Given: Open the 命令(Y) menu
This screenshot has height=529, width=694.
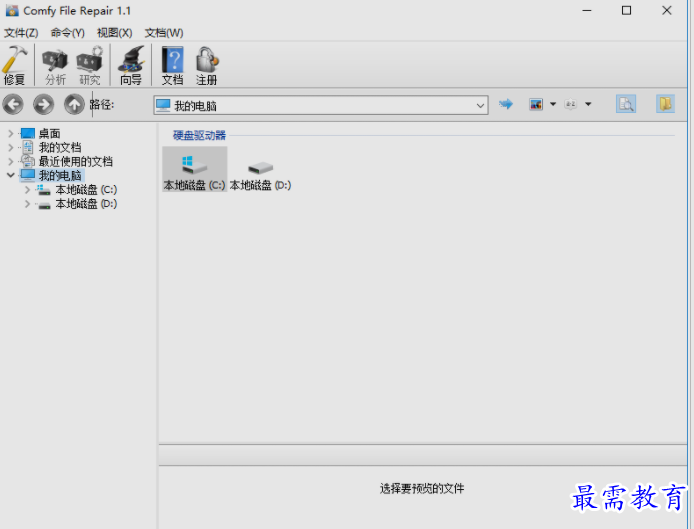Looking at the screenshot, I should pos(67,33).
